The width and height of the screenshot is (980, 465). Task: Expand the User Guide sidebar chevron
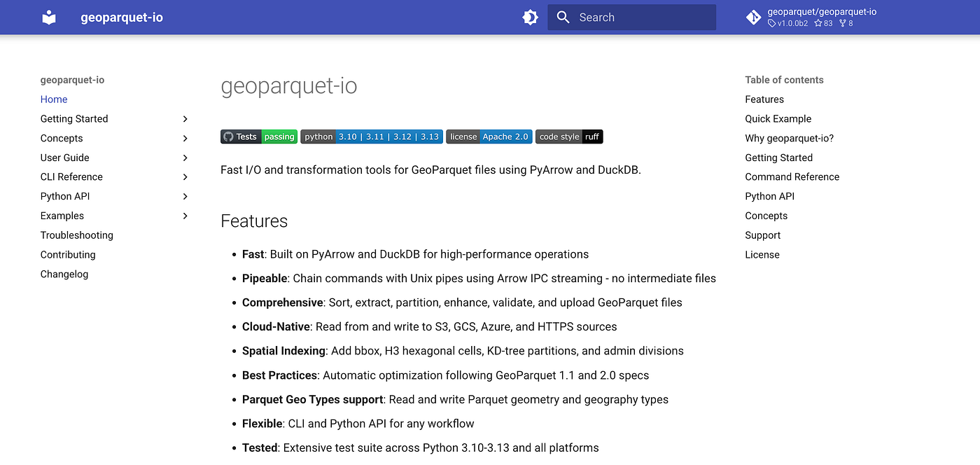185,158
